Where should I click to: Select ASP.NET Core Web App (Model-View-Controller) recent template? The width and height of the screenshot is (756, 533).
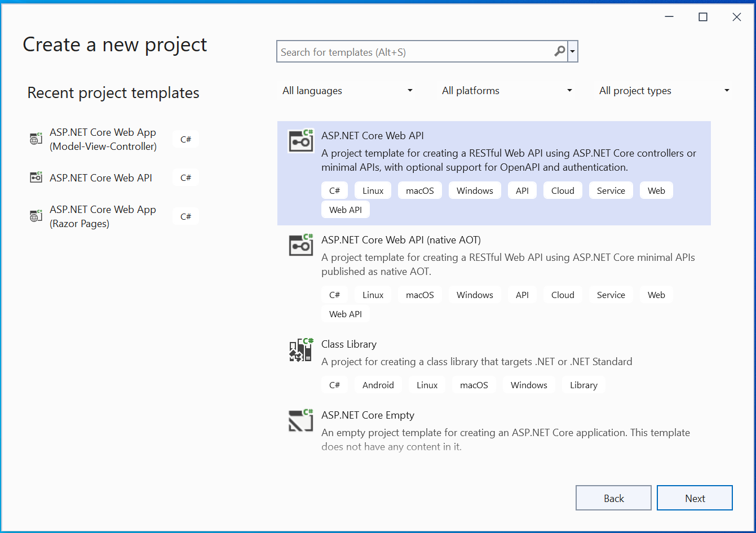tap(103, 139)
